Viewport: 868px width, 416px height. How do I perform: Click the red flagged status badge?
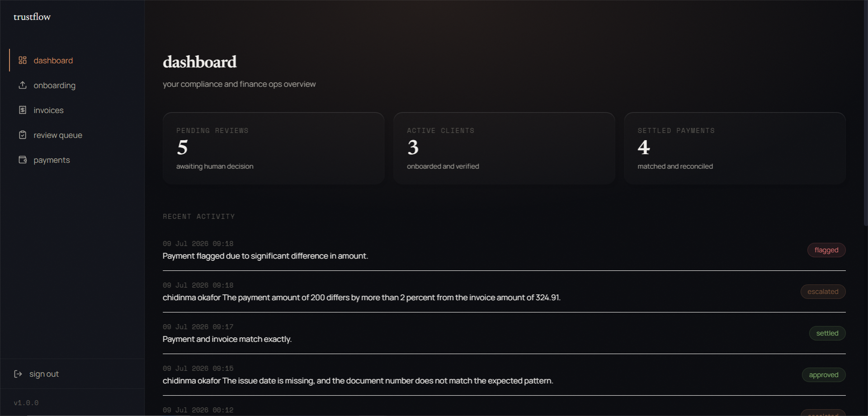tap(826, 250)
